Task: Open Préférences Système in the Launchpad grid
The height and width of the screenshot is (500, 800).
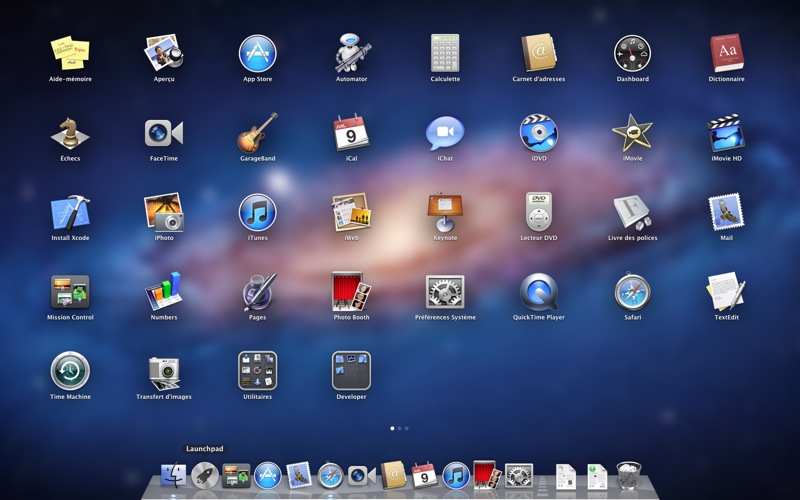Action: click(445, 292)
